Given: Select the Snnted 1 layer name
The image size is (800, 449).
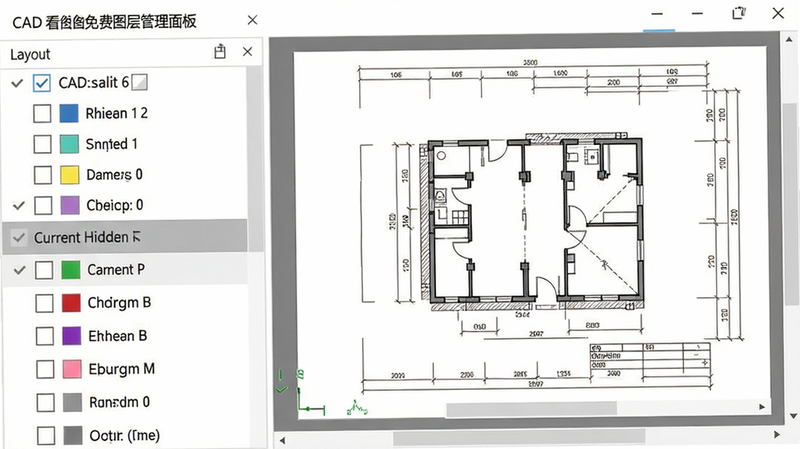Looking at the screenshot, I should pos(112,144).
